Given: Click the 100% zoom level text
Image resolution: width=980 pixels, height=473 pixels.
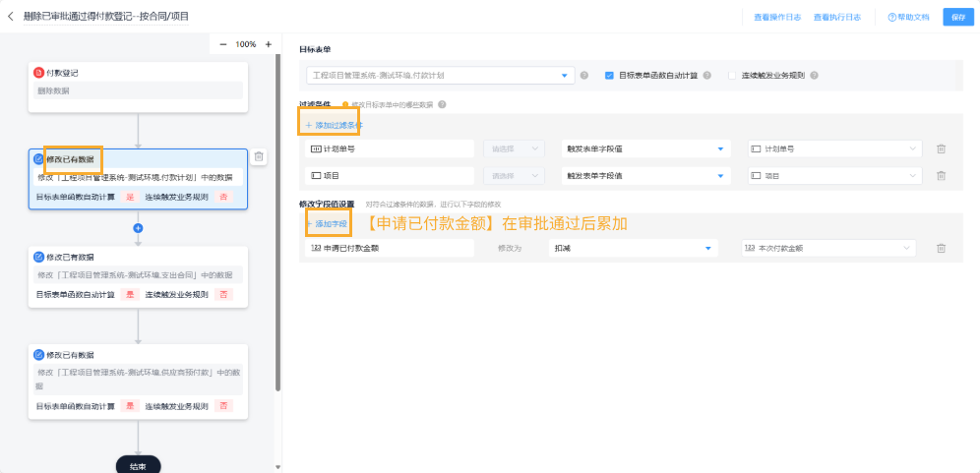Looking at the screenshot, I should click(x=246, y=44).
